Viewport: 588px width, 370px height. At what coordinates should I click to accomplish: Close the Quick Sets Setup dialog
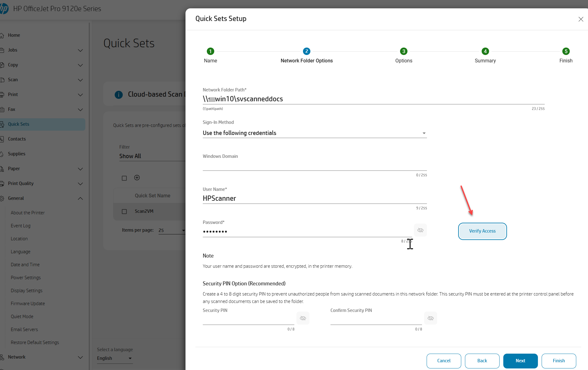click(581, 19)
